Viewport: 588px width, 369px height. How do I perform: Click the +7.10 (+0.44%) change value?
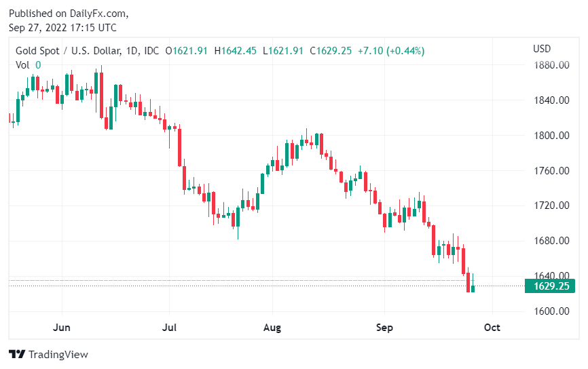pos(390,50)
